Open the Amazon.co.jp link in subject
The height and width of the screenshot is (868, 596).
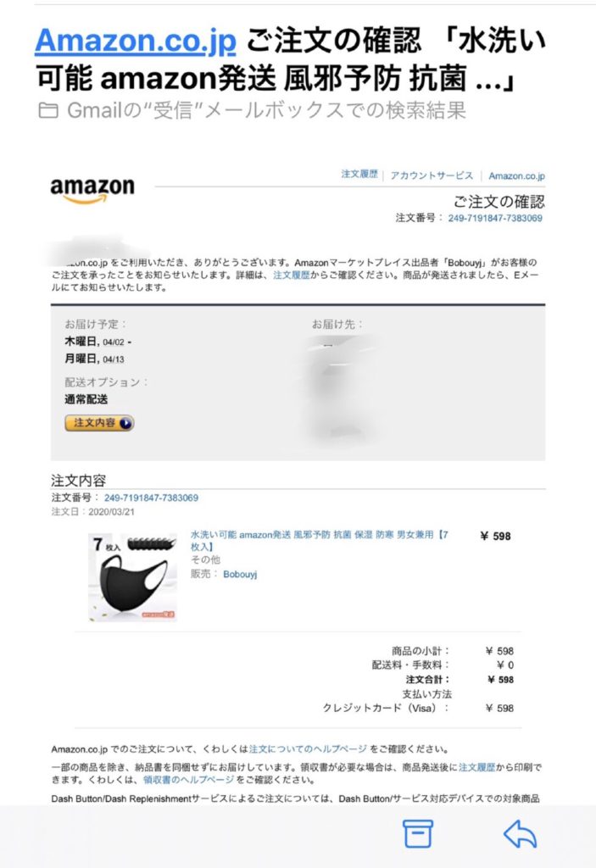coord(136,42)
